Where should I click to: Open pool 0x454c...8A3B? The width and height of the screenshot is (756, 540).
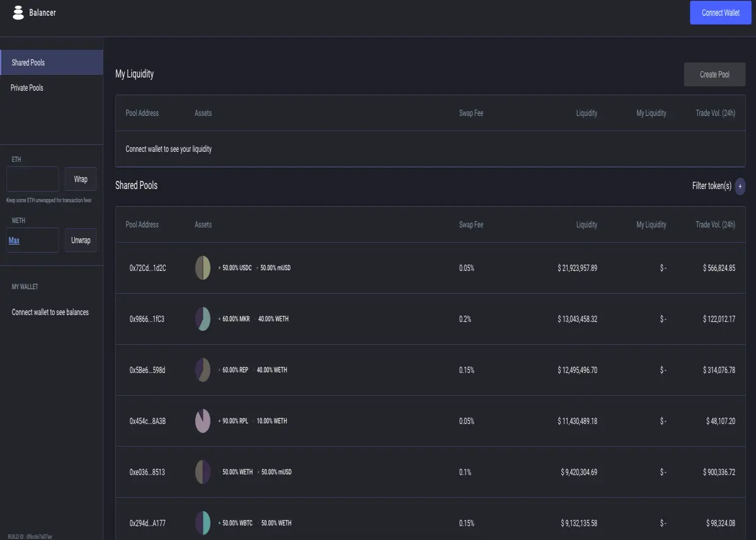(x=147, y=421)
